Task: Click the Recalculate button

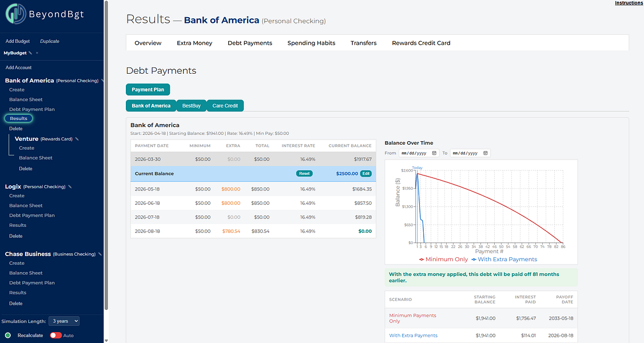Action: pyautogui.click(x=30, y=335)
